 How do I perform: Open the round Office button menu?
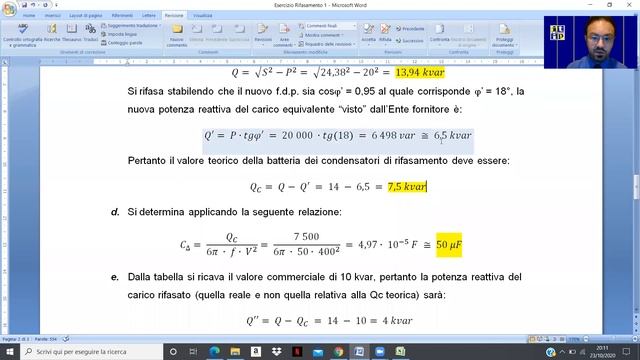point(9,9)
